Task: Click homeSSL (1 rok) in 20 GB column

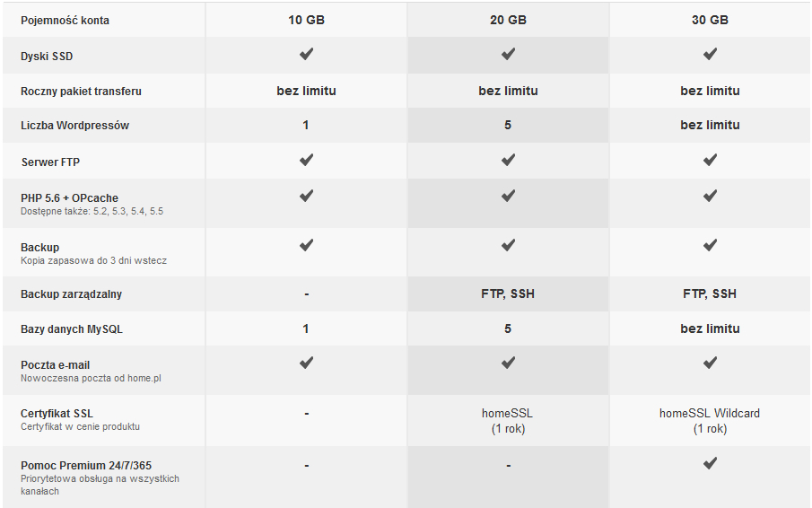Action: click(508, 421)
